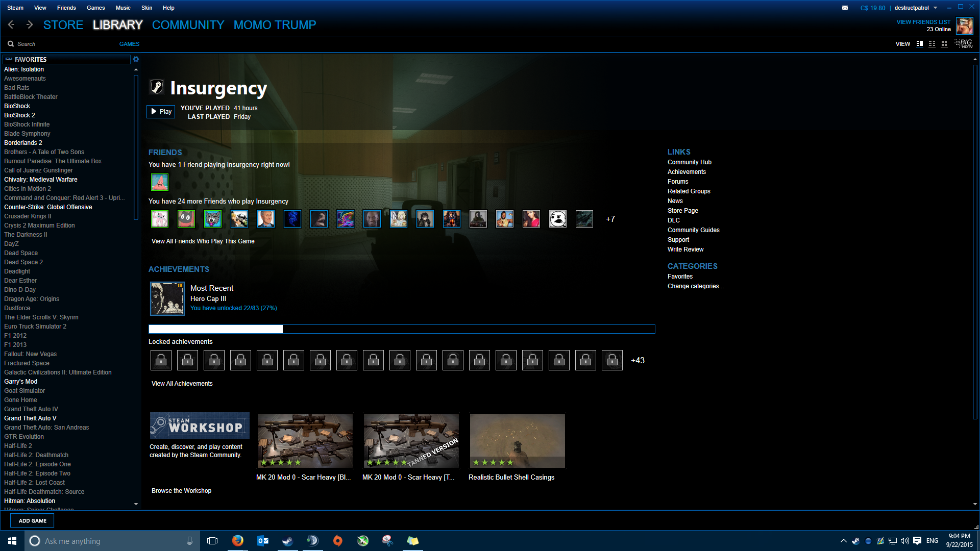Open VIEW FRIENDS LIST
980x551 pixels.
pyautogui.click(x=923, y=22)
